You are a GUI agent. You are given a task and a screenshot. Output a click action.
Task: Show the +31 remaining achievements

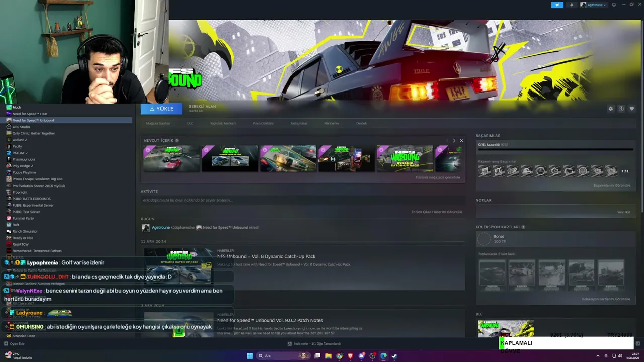point(625,171)
